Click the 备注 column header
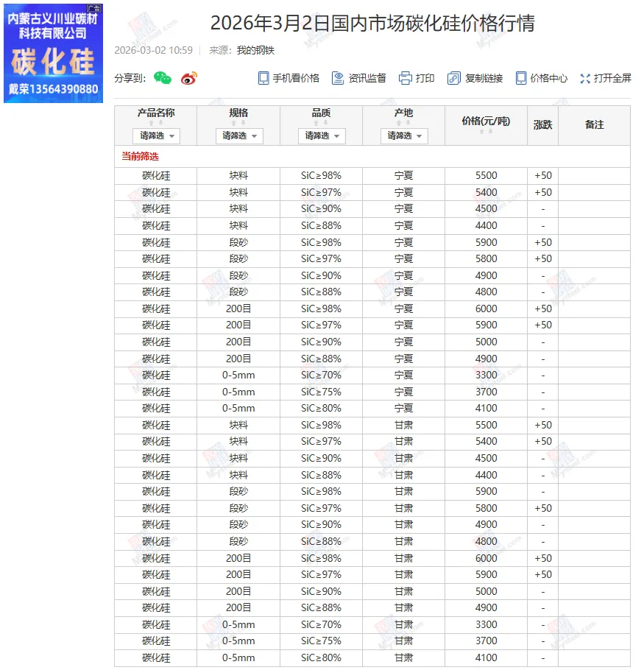This screenshot has height=670, width=644. point(594,124)
